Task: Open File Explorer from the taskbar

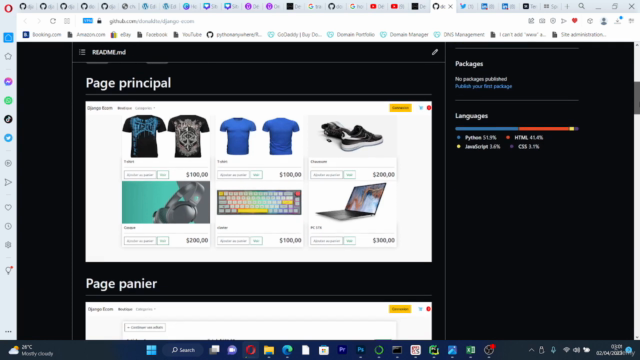Action: coord(269,350)
